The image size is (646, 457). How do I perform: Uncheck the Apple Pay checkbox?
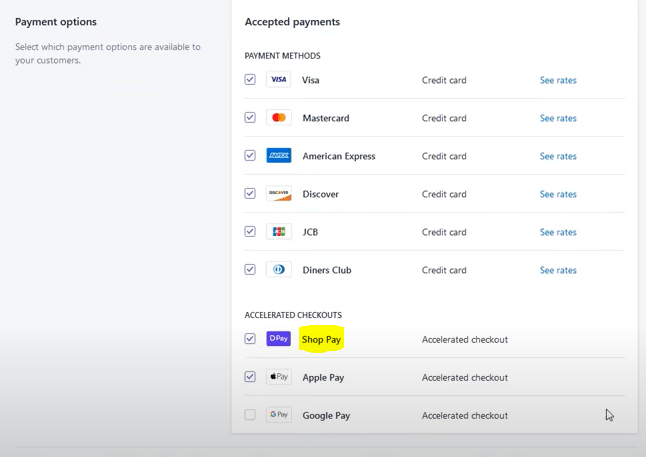pos(250,377)
